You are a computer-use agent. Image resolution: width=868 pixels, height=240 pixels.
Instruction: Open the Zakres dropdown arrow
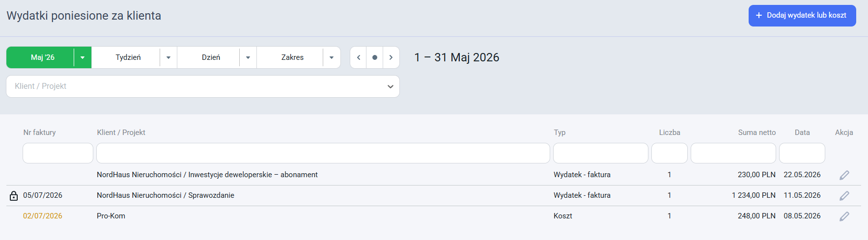tap(332, 57)
